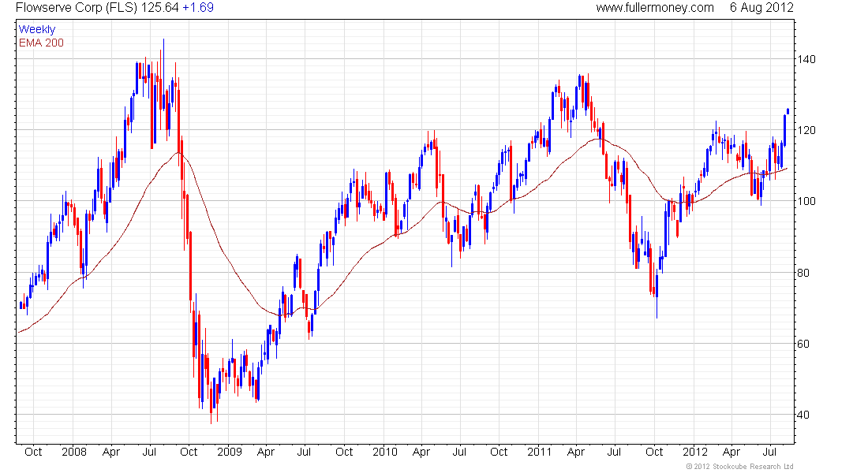Click the '2009' date axis label
The width and height of the screenshot is (868, 473).
pyautogui.click(x=229, y=452)
